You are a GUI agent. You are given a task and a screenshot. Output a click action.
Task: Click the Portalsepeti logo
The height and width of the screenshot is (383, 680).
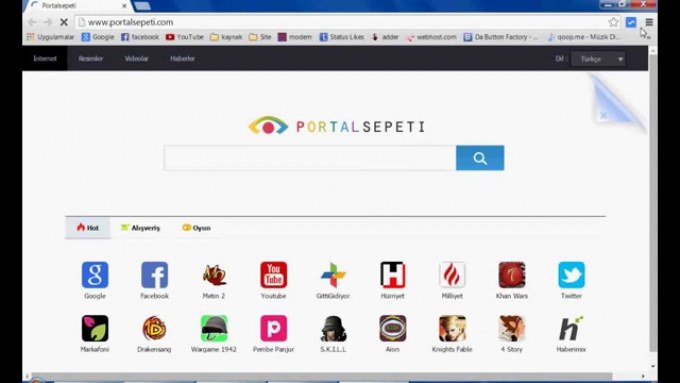pyautogui.click(x=337, y=126)
